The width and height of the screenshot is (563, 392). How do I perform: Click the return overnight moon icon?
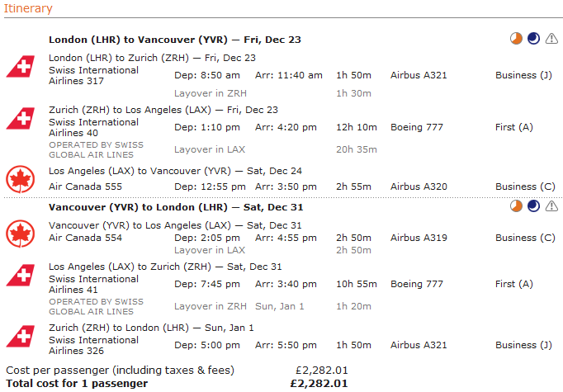click(x=534, y=206)
